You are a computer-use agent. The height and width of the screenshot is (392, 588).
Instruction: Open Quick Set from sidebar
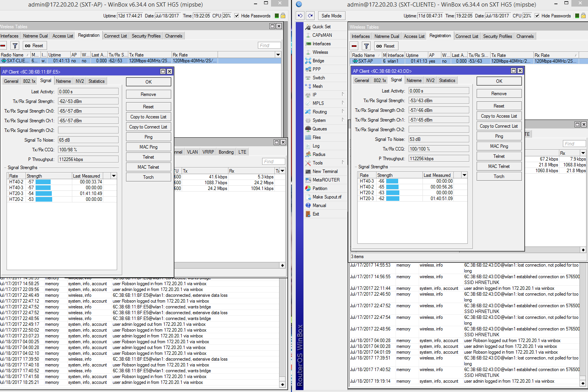point(321,27)
